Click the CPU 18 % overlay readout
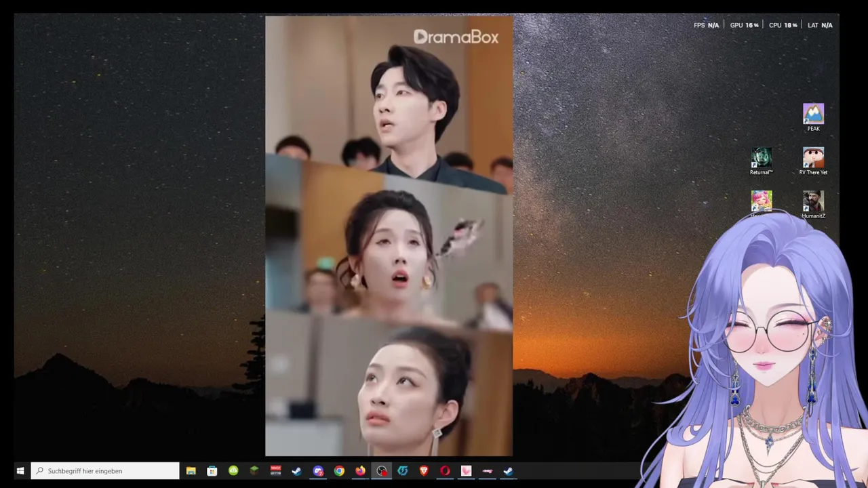Viewport: 868px width, 488px height. pyautogui.click(x=783, y=25)
